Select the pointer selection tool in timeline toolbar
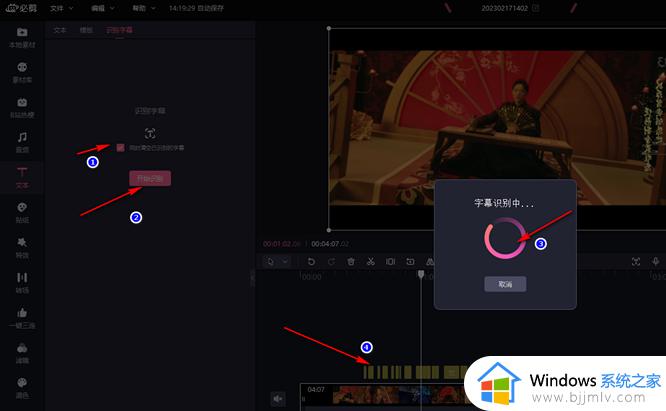 (271, 262)
